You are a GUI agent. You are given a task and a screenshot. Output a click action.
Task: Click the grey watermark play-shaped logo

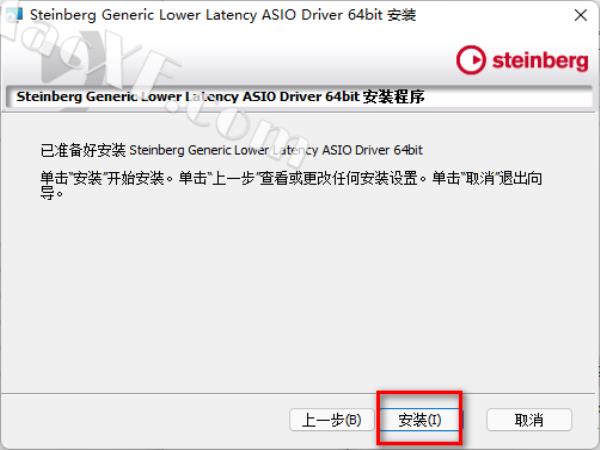(67, 63)
